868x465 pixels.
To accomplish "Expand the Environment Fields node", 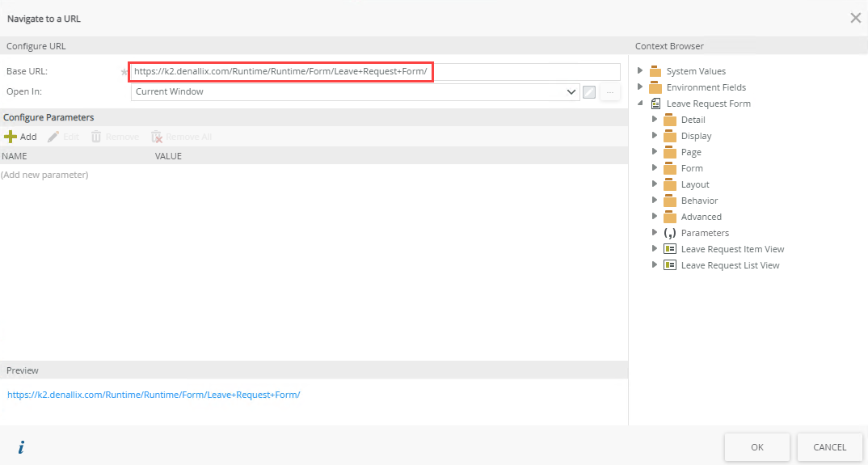I will [x=640, y=87].
